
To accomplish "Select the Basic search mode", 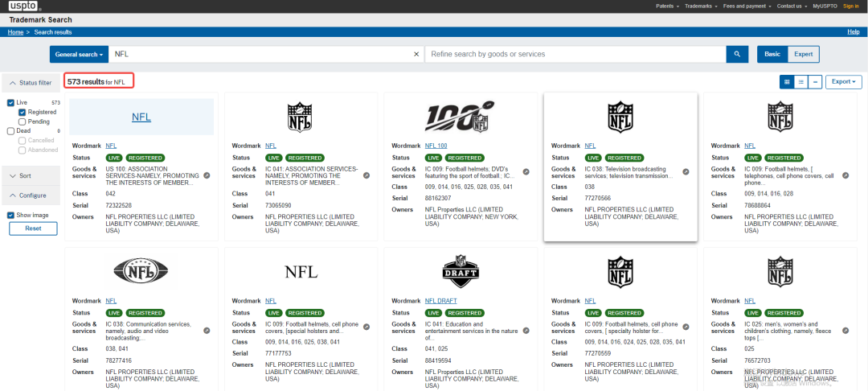I will pos(772,54).
